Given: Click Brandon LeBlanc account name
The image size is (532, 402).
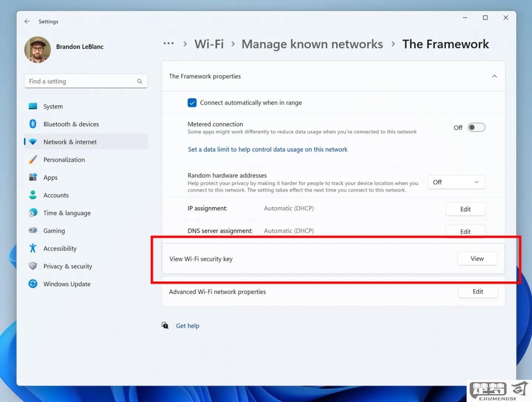Looking at the screenshot, I should (x=80, y=47).
